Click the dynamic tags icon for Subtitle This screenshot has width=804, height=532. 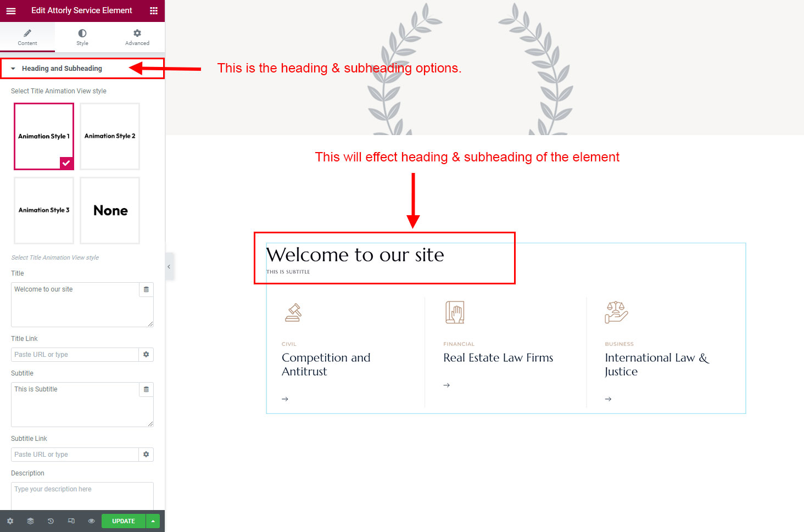click(146, 389)
